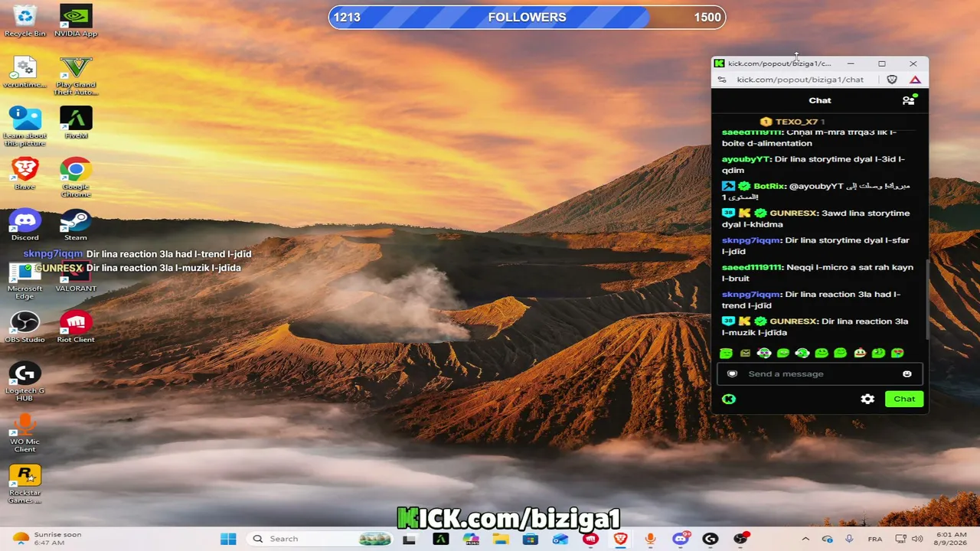
Task: Select the Steam desktop shortcut
Action: coord(76,225)
